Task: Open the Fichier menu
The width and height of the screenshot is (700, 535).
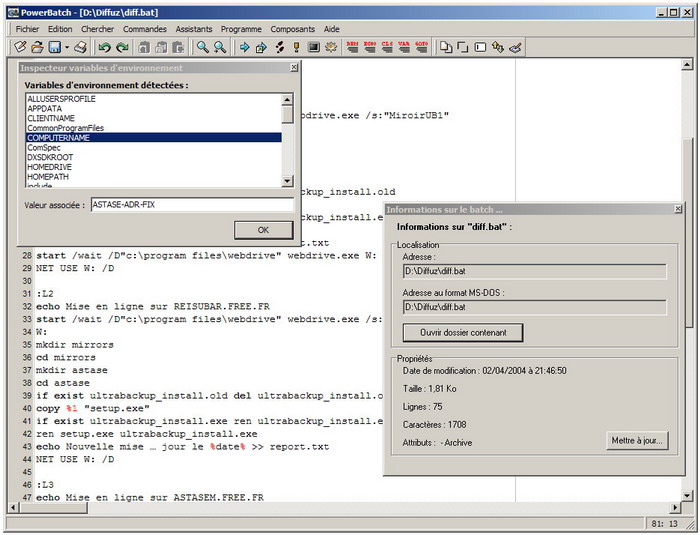Action: [27, 29]
